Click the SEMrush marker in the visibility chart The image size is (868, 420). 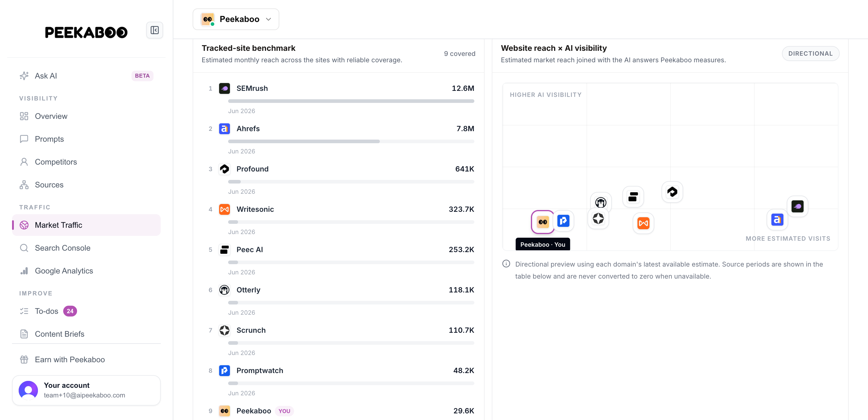pyautogui.click(x=797, y=206)
